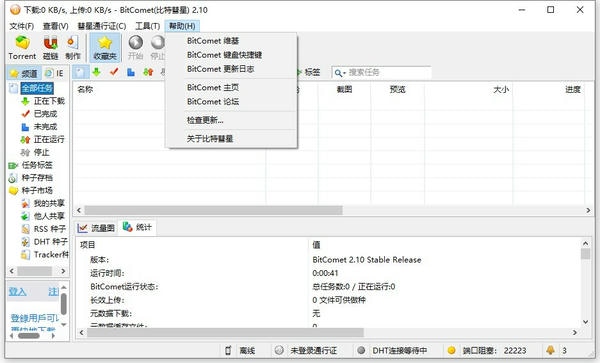This screenshot has width=600, height=363.
Task: Open the search magnifier dropdown
Action: click(340, 73)
